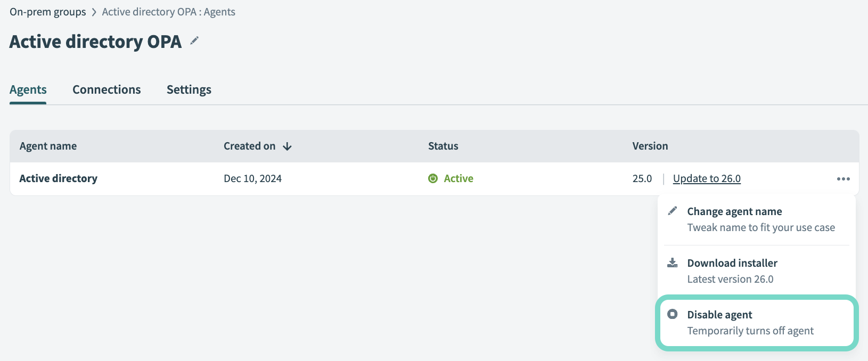The height and width of the screenshot is (361, 868).
Task: Switch to the Connections tab
Action: pyautogui.click(x=107, y=89)
